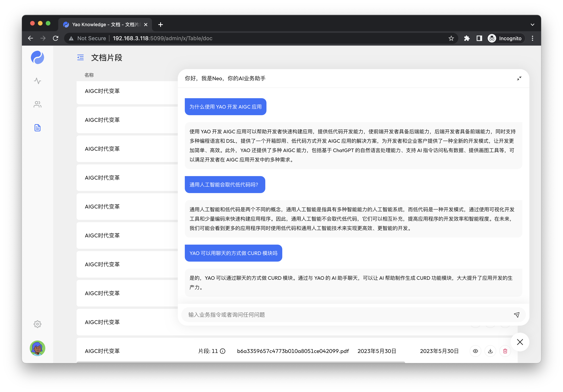Close the Neo assistant with the round X button
563x392 pixels.
[520, 342]
